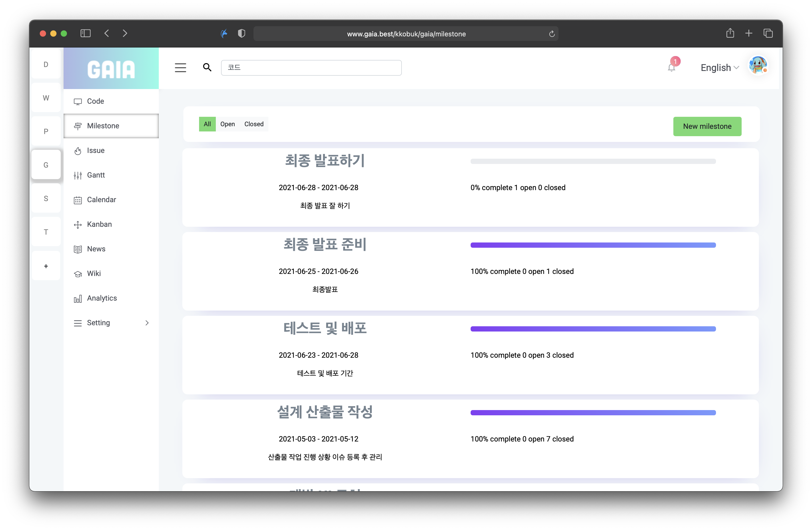Open Issue page in sidebar
The width and height of the screenshot is (812, 530).
pyautogui.click(x=95, y=151)
